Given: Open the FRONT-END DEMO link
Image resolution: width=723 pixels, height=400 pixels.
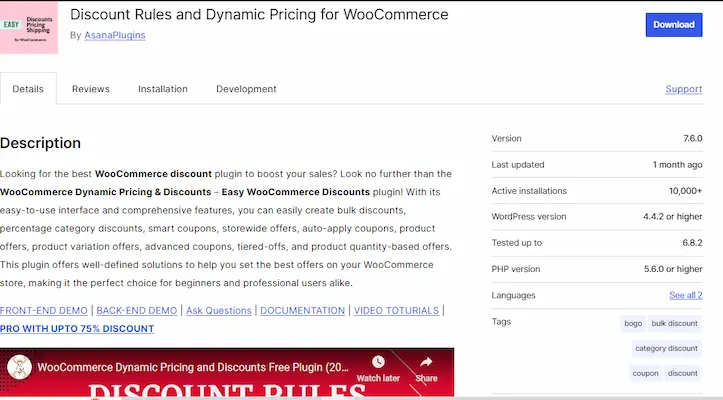Looking at the screenshot, I should point(44,311).
